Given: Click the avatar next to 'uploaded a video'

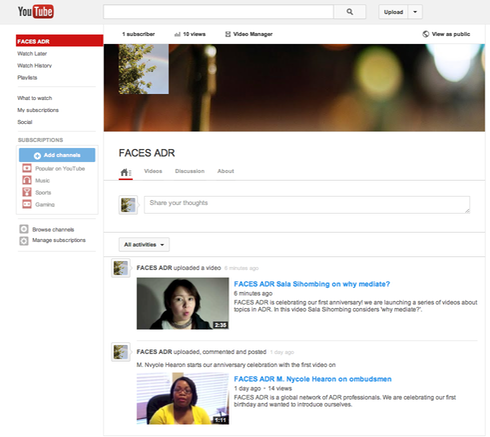Looking at the screenshot, I should pyautogui.click(x=121, y=268).
